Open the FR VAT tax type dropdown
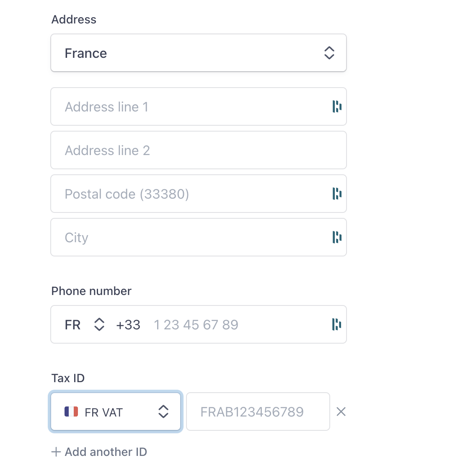476x471 pixels. point(116,412)
